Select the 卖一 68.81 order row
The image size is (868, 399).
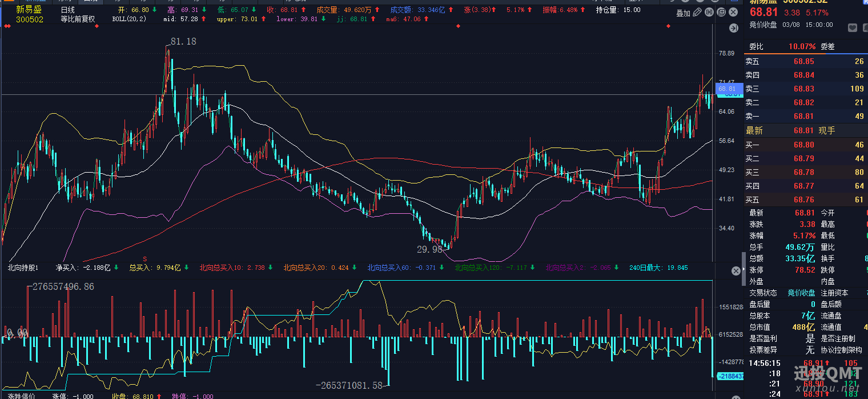coord(805,116)
